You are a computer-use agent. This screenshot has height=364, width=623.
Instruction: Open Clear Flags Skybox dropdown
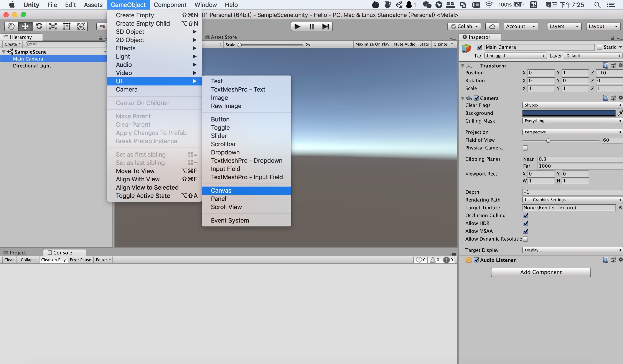coord(572,105)
